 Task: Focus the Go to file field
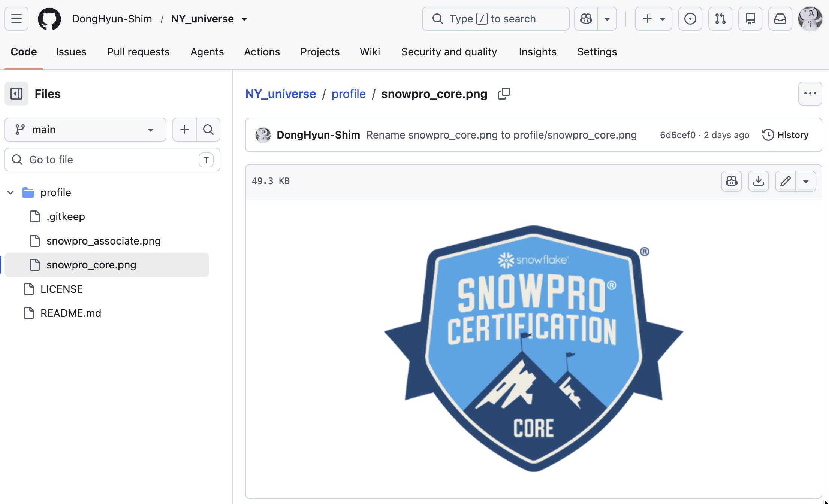pyautogui.click(x=112, y=160)
